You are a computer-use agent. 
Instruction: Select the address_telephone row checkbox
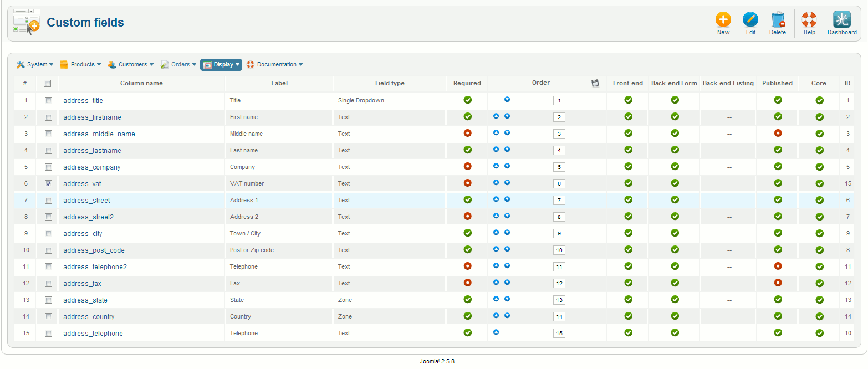(48, 334)
